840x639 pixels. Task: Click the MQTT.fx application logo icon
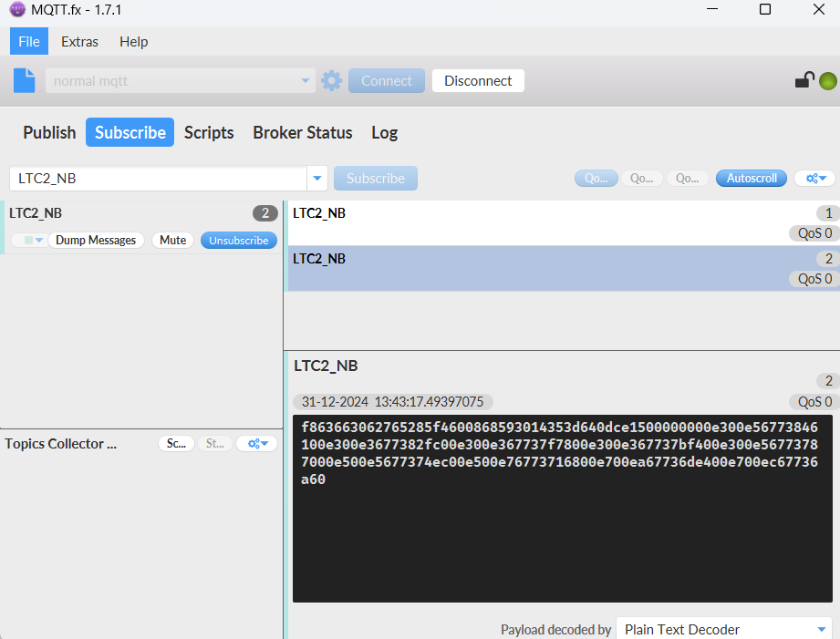[x=17, y=9]
